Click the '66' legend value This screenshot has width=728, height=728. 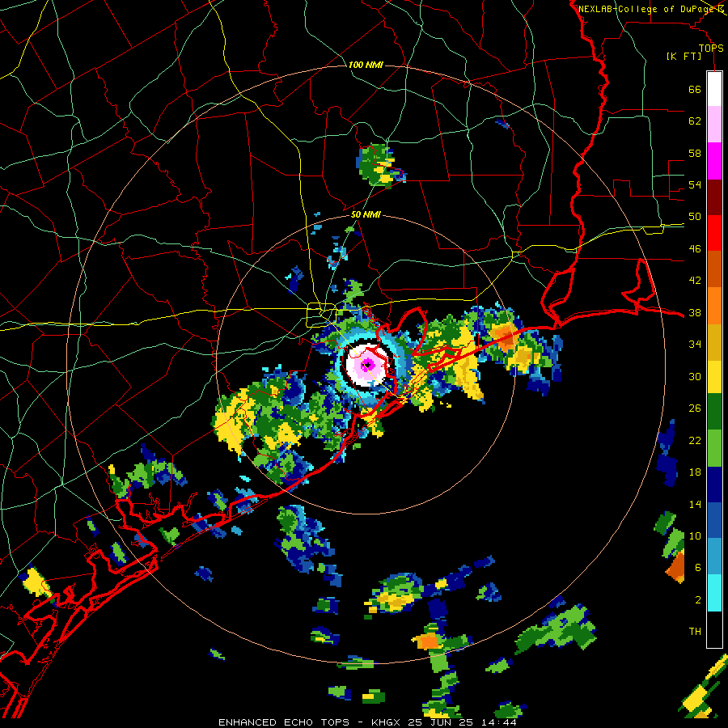pyautogui.click(x=695, y=89)
